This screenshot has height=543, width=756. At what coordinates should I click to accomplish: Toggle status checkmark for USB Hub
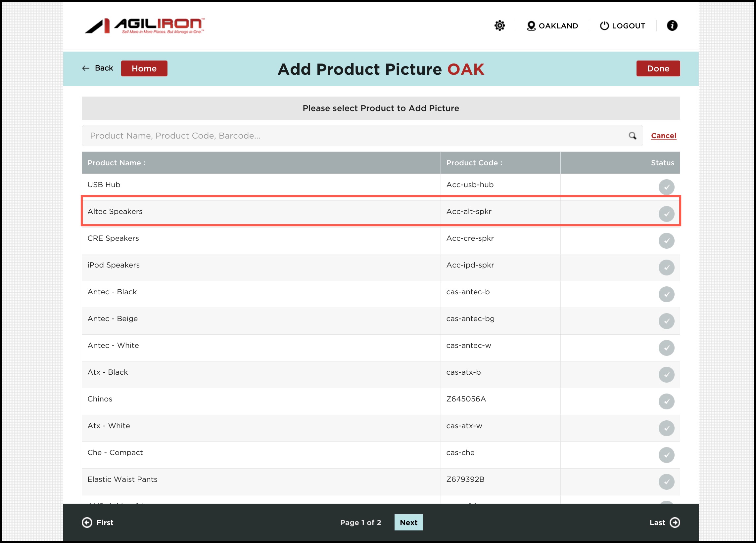[666, 187]
